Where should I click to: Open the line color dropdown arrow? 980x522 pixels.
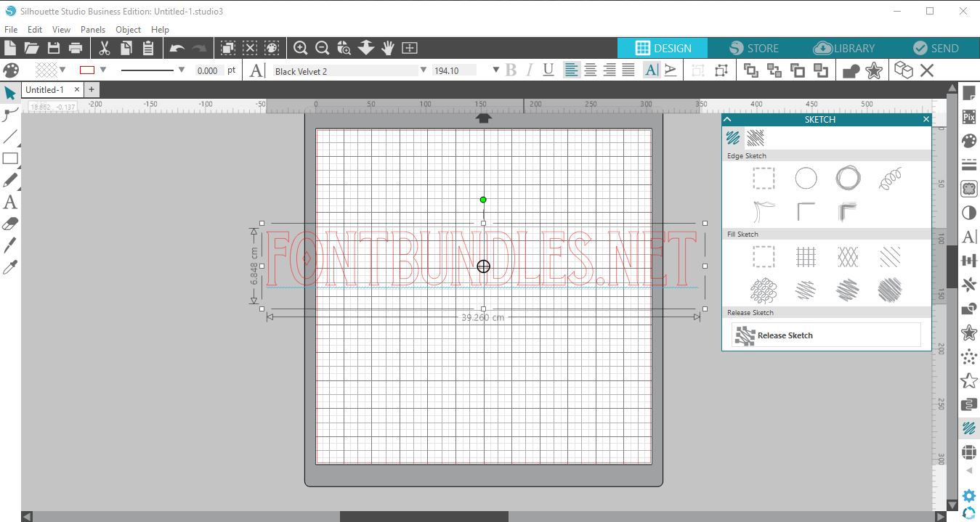[103, 70]
